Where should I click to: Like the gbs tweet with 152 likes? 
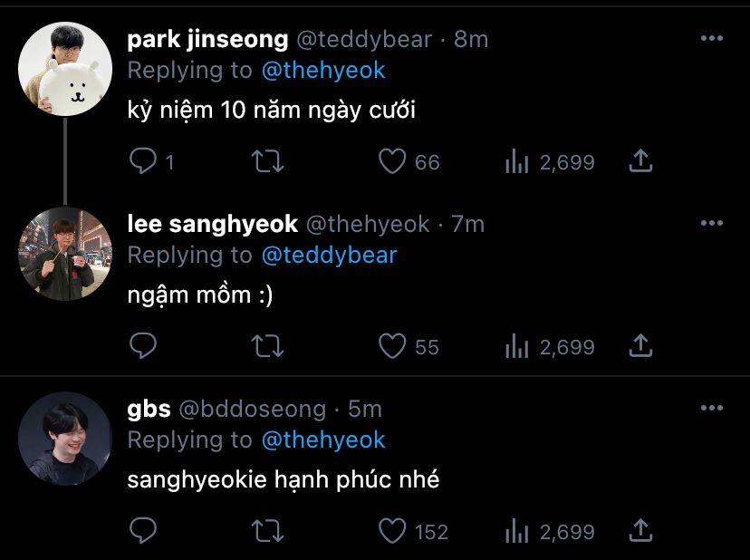tap(392, 531)
